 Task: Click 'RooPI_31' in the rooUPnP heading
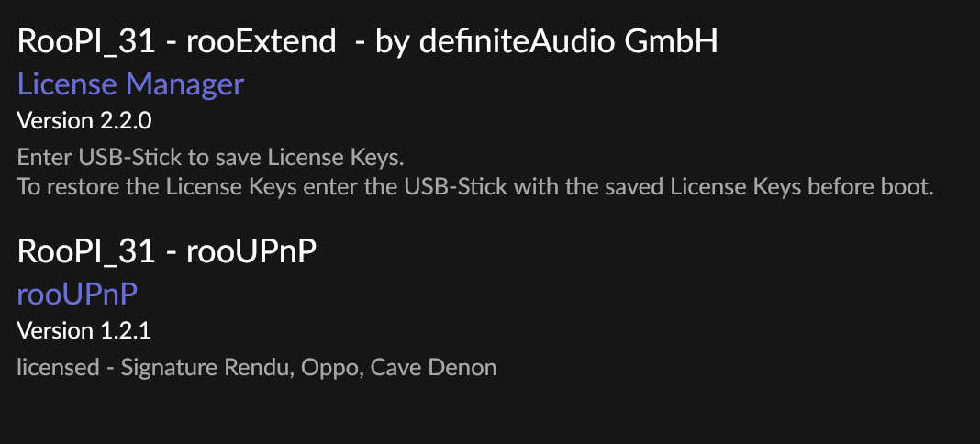coord(85,251)
